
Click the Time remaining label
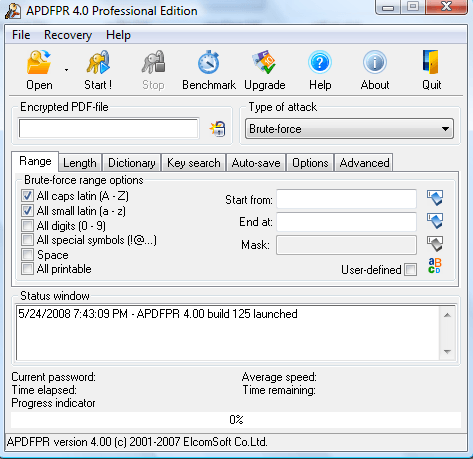(x=279, y=390)
